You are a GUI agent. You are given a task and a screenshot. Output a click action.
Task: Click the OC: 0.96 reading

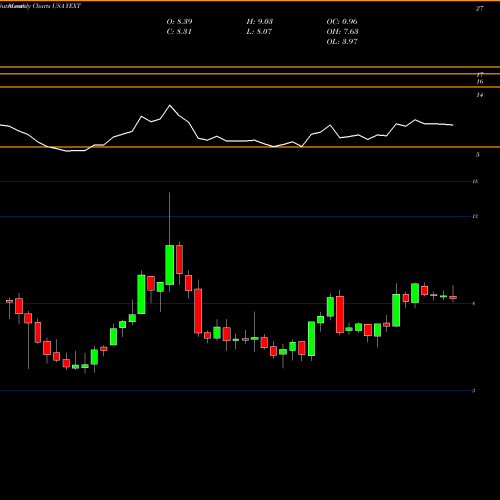pos(342,22)
